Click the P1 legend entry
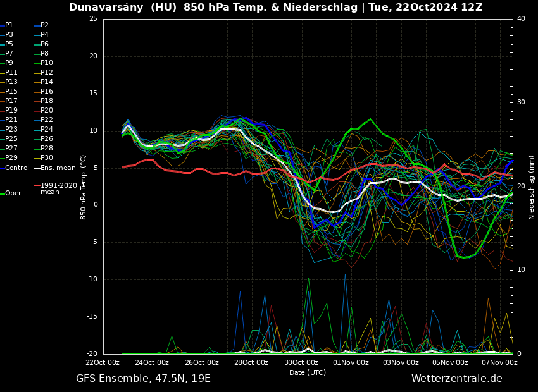538x392 pixels. click(9, 25)
